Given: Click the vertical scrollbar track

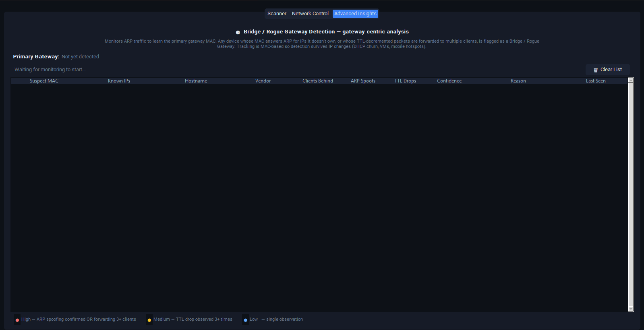Looking at the screenshot, I should (x=631, y=194).
